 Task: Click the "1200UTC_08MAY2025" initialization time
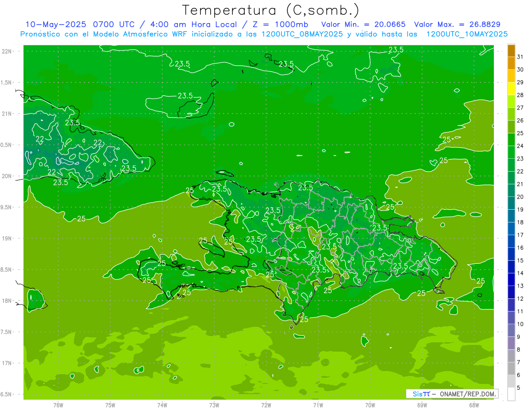[302, 34]
